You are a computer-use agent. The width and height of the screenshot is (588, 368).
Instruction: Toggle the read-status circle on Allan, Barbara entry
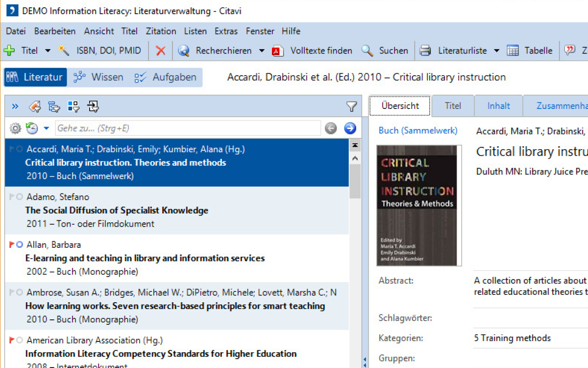(x=20, y=244)
